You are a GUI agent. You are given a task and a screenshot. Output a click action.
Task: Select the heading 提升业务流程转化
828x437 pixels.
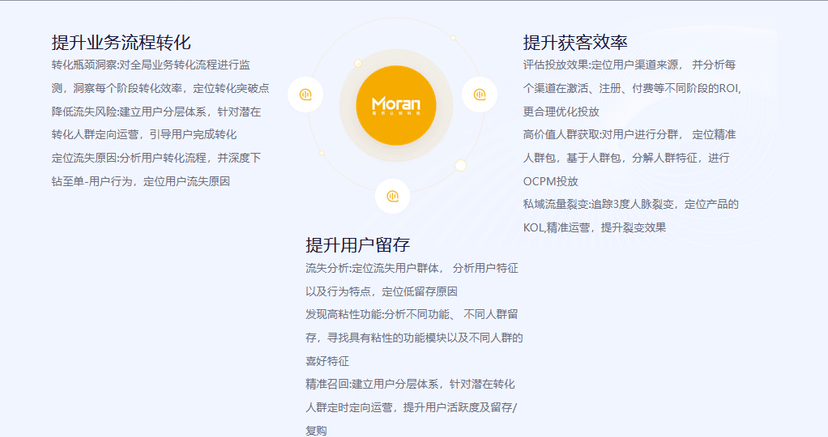tap(121, 42)
